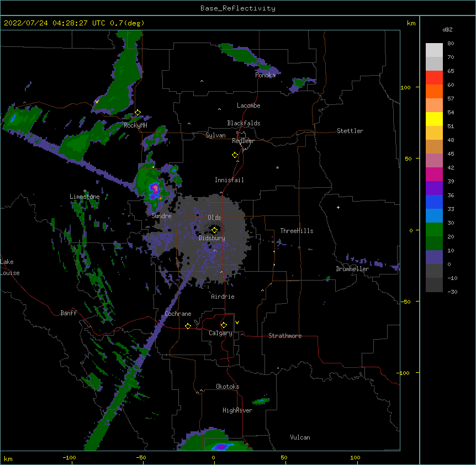Click the Lacombe city label

[248, 105]
